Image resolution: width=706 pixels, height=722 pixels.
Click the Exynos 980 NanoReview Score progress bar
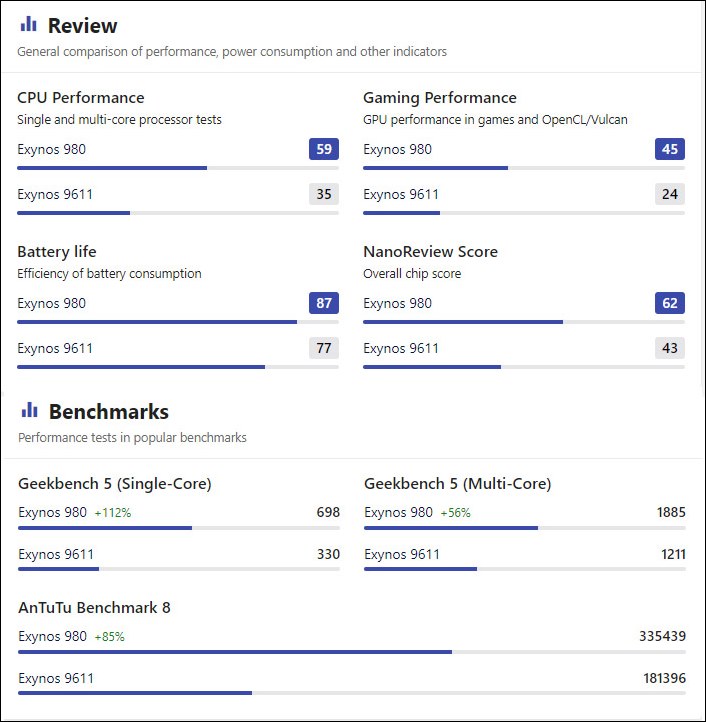(x=524, y=322)
